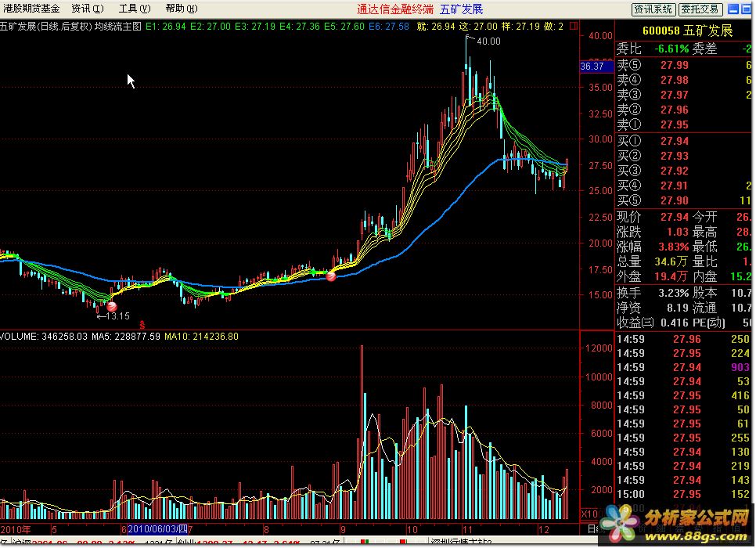This screenshot has height=548, width=756.
Task: Click the red window-layout icon beside indicator values
Action: pos(574,26)
